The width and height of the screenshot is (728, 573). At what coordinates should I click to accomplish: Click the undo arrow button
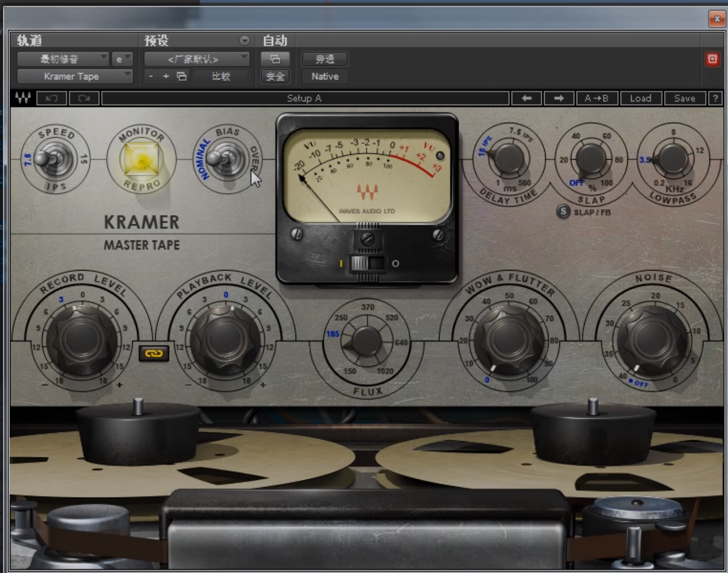[x=52, y=99]
